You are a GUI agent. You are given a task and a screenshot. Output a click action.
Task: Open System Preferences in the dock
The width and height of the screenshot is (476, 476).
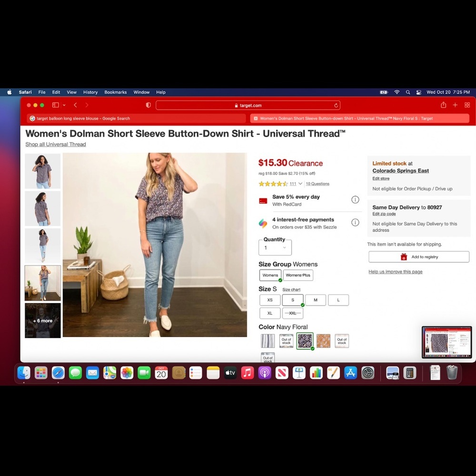tap(367, 373)
